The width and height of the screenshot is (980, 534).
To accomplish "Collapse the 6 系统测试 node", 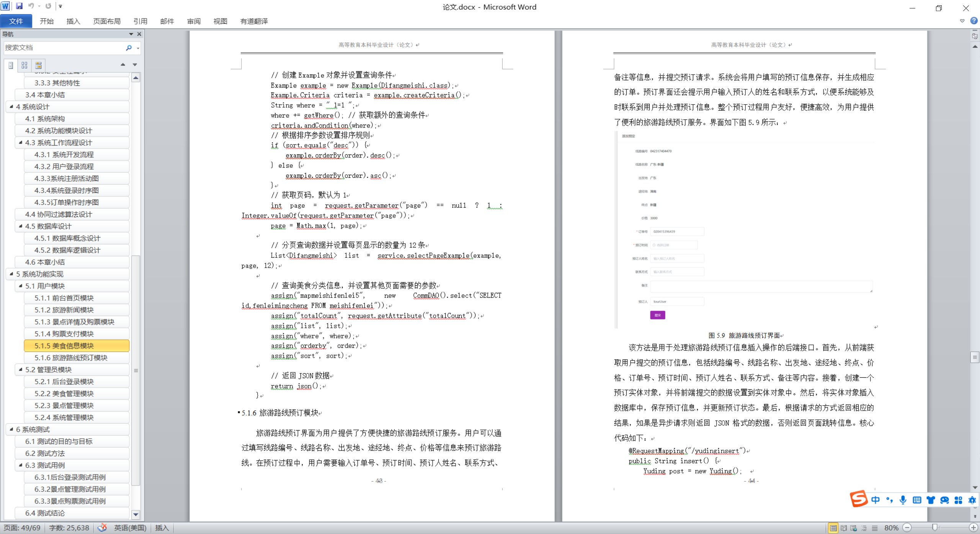I will pyautogui.click(x=11, y=429).
